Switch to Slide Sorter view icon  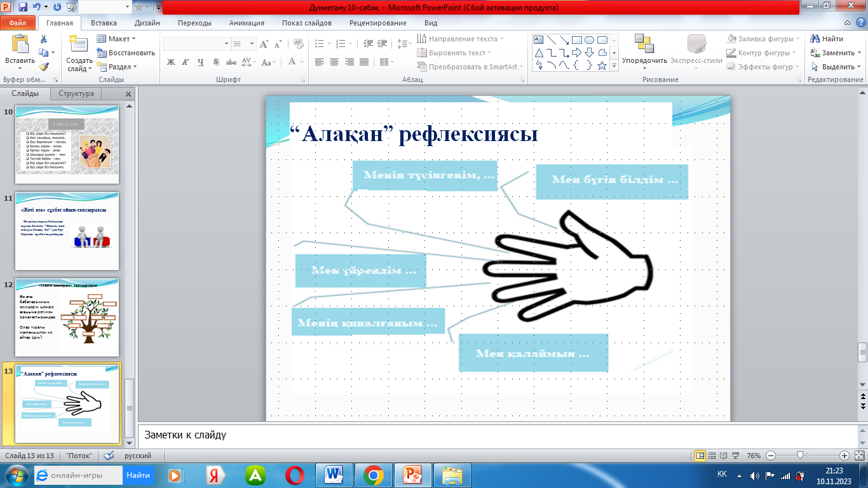coord(712,456)
